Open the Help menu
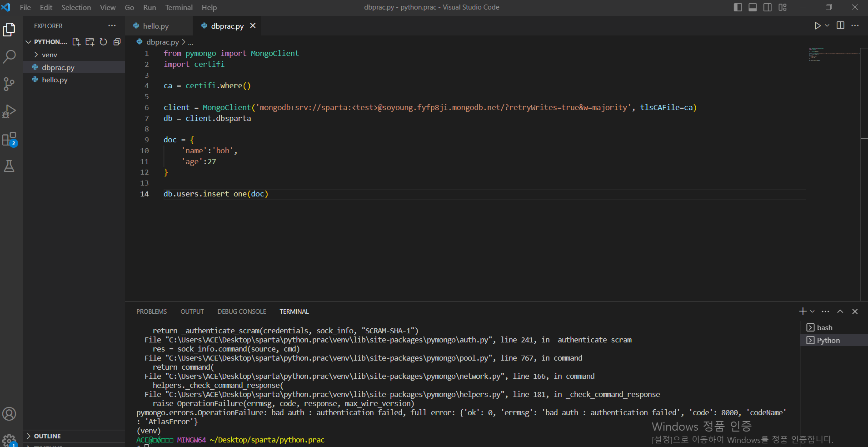 point(209,7)
